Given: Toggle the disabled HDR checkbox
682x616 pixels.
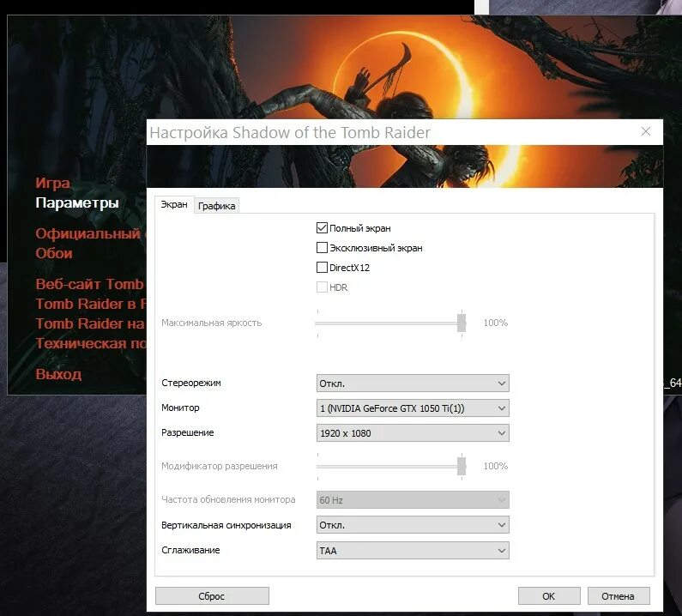Looking at the screenshot, I should point(322,287).
